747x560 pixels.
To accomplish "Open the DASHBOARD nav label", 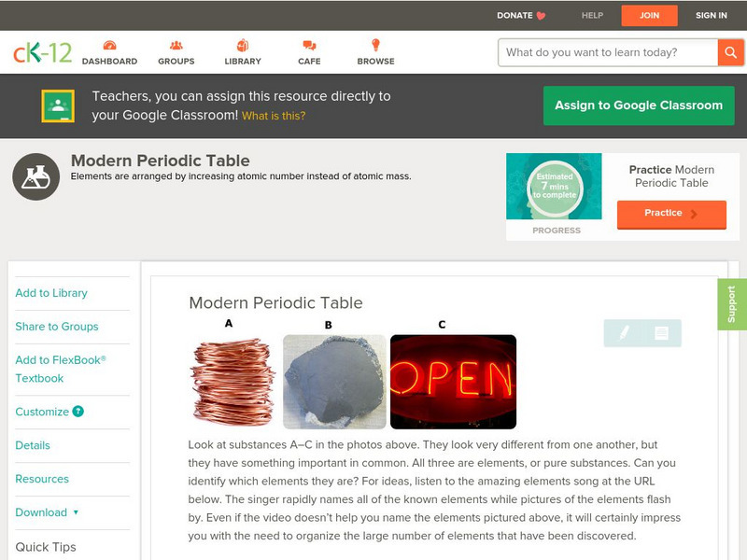I will point(109,62).
